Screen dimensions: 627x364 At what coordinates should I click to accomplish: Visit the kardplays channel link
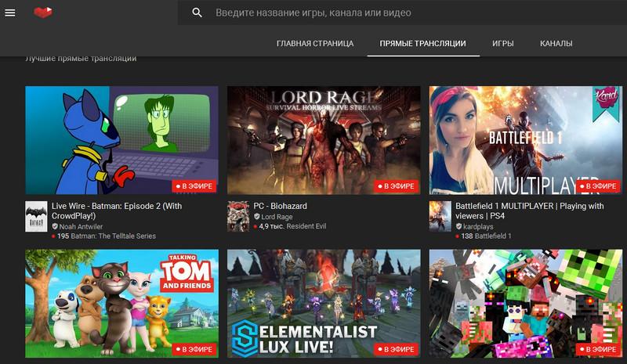coord(478,226)
